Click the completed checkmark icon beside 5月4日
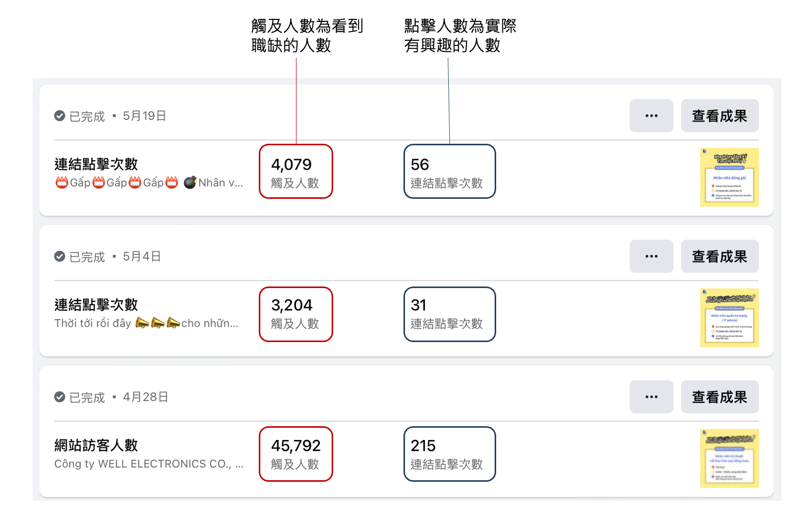812x520 pixels. click(x=60, y=256)
